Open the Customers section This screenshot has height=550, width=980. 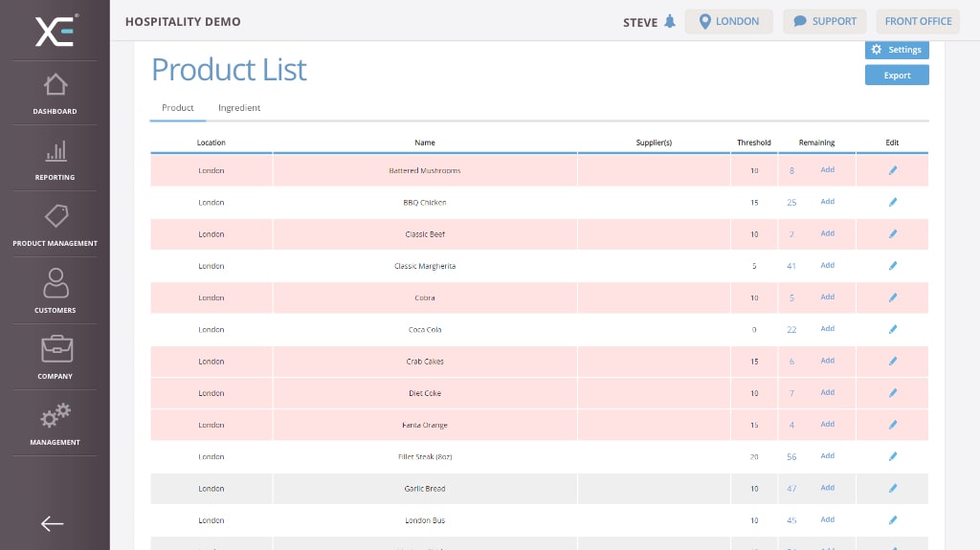[55, 292]
